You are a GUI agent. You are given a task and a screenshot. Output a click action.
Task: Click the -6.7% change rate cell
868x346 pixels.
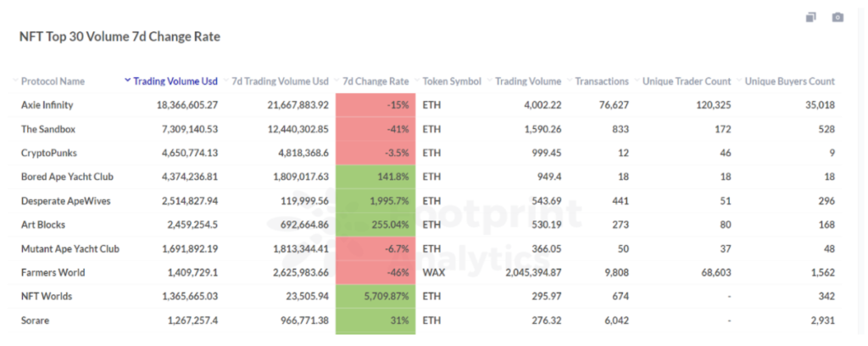376,248
